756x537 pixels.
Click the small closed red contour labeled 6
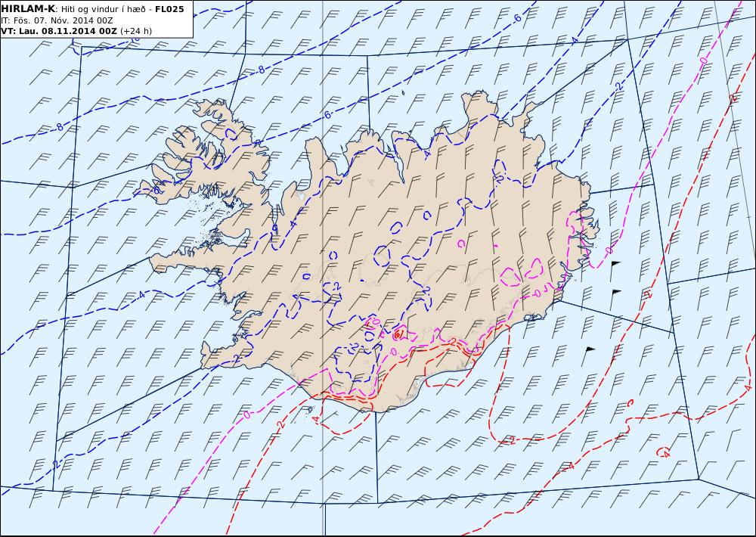point(398,334)
